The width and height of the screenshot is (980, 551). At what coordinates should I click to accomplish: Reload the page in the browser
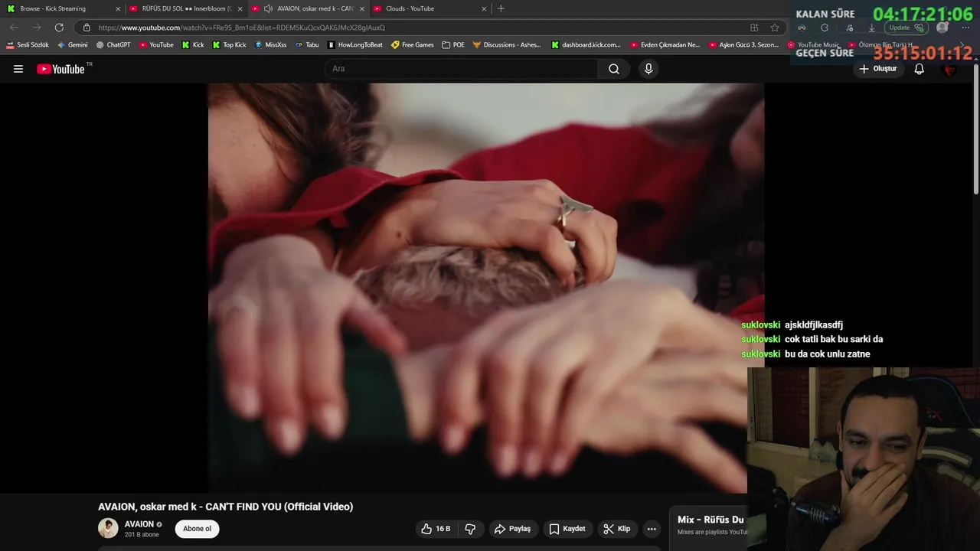click(x=59, y=28)
